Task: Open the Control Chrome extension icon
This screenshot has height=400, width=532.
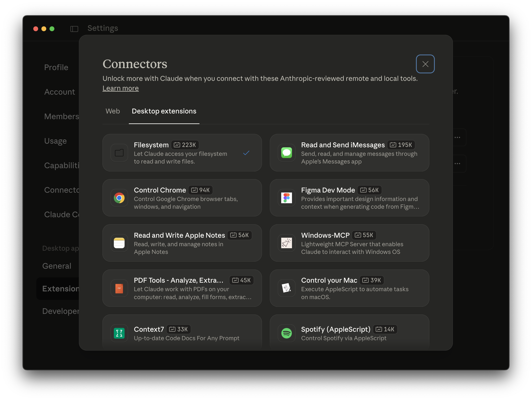Action: (x=119, y=198)
